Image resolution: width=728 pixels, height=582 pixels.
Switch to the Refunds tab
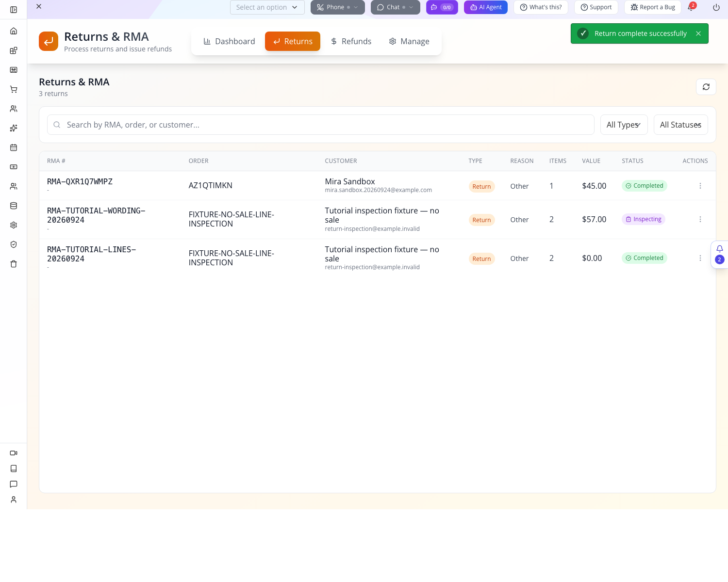pos(351,41)
